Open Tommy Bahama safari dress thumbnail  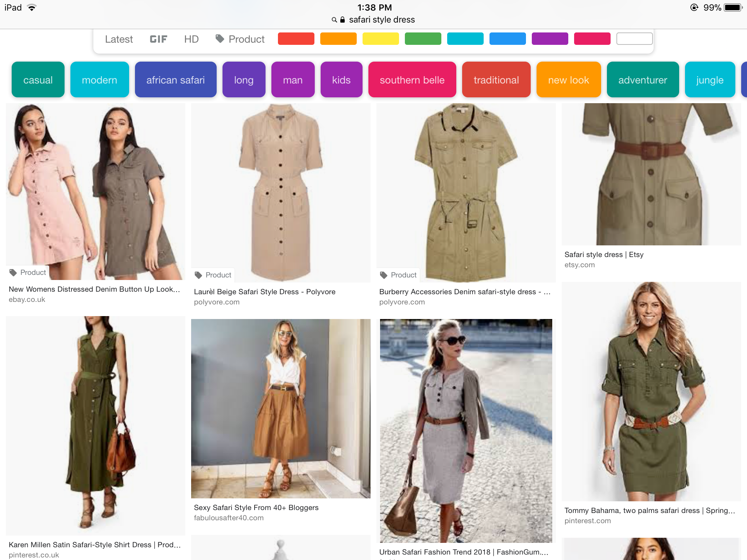pos(651,391)
